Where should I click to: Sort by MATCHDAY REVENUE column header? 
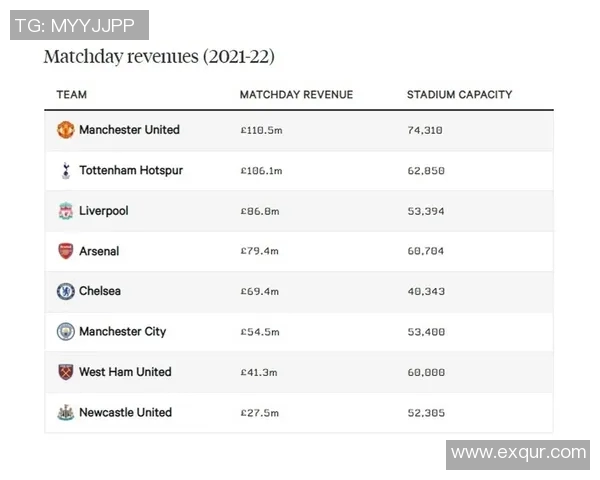[296, 95]
